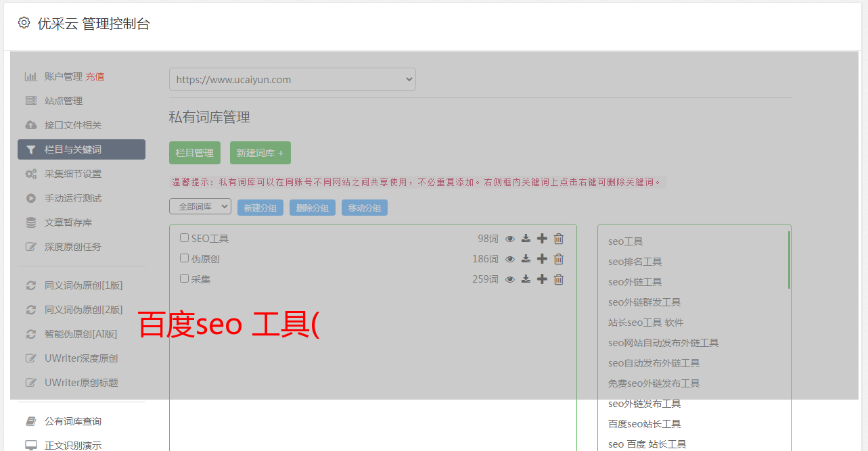The height and width of the screenshot is (451, 868).
Task: Select keyword seo排名工具 in the list
Action: tap(635, 262)
